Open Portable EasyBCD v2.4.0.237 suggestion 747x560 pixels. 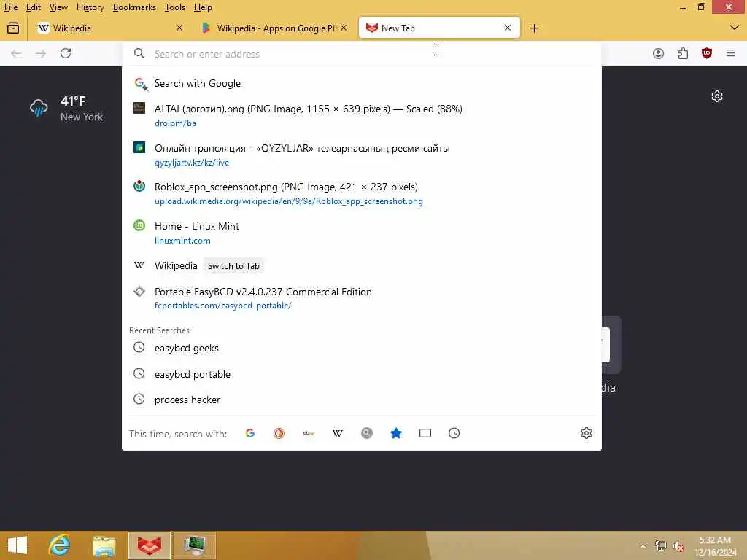click(361, 298)
